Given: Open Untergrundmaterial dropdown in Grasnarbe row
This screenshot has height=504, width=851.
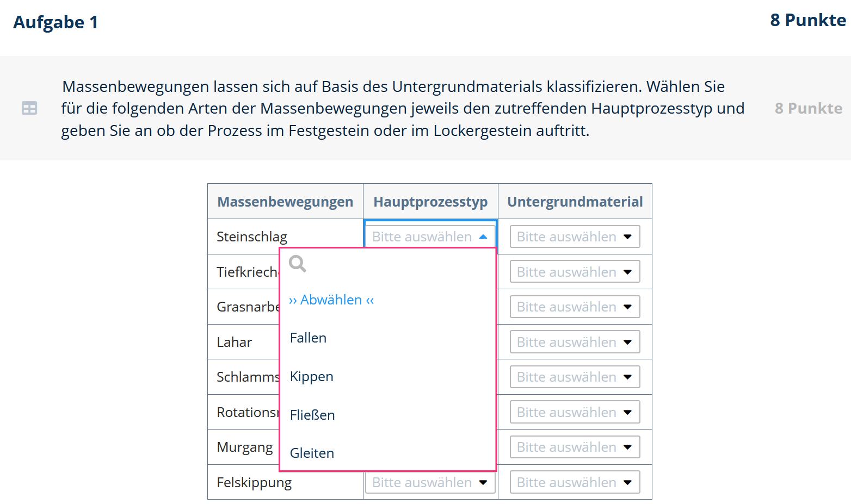Looking at the screenshot, I should point(575,307).
